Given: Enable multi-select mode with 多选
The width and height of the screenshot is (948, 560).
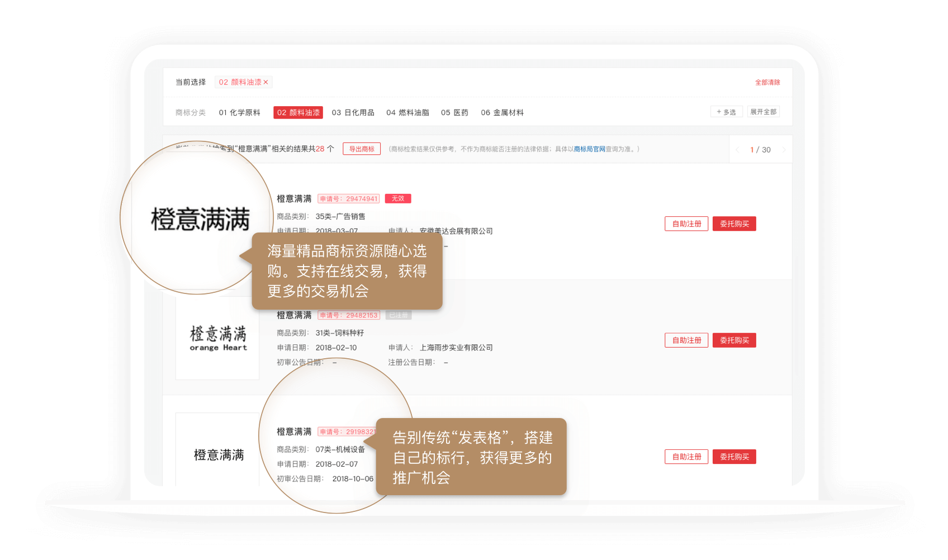Looking at the screenshot, I should (x=727, y=111).
